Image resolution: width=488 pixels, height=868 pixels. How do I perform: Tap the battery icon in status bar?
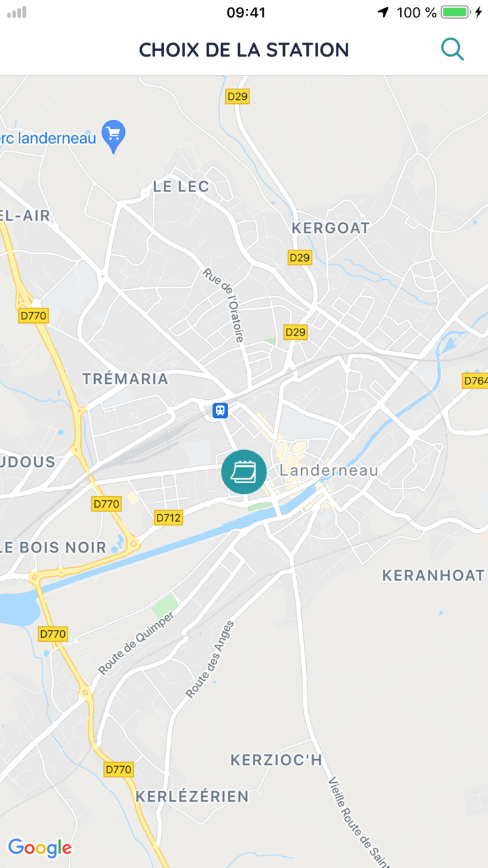click(462, 13)
